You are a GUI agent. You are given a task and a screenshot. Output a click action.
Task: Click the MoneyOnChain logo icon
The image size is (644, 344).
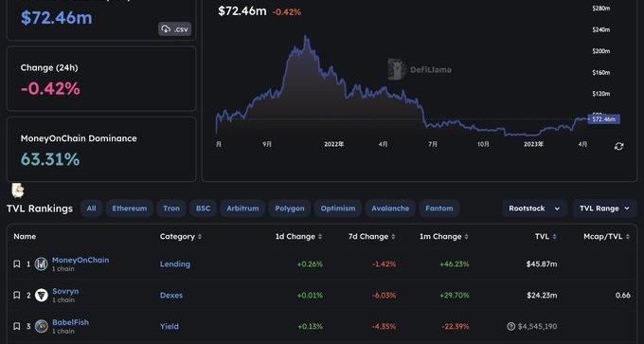(x=41, y=263)
